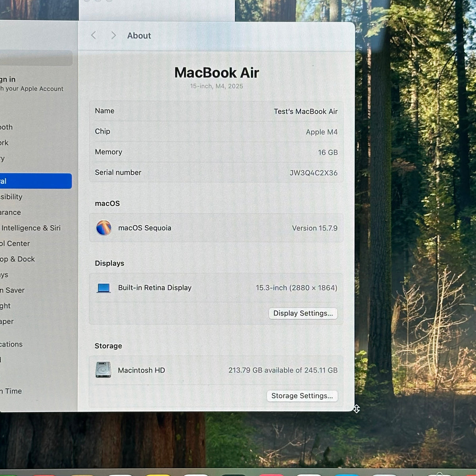Click the MacBook Air heading
The image size is (476, 476).
[x=217, y=73]
